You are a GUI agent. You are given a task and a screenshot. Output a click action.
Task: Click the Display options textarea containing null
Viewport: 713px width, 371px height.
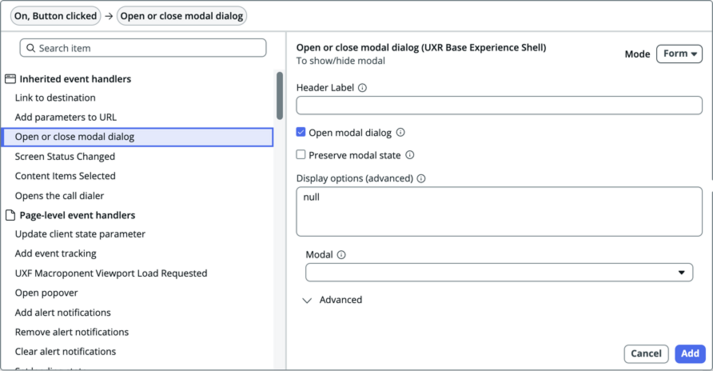(x=499, y=211)
